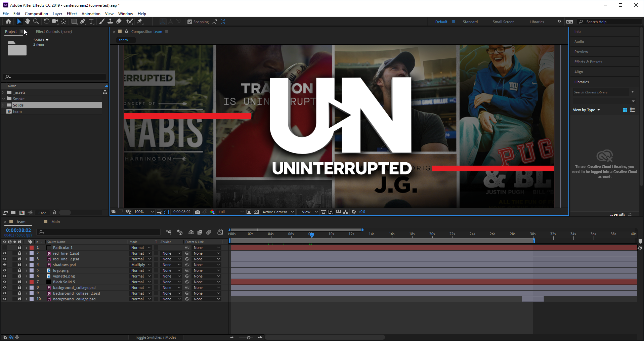Change blend mode of shadows.psd from Multiply

pos(140,264)
